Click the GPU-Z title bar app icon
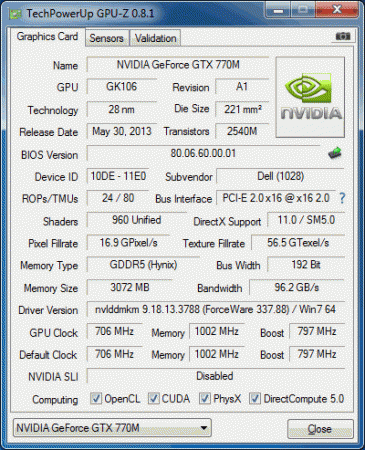This screenshot has height=450, width=365. (15, 14)
